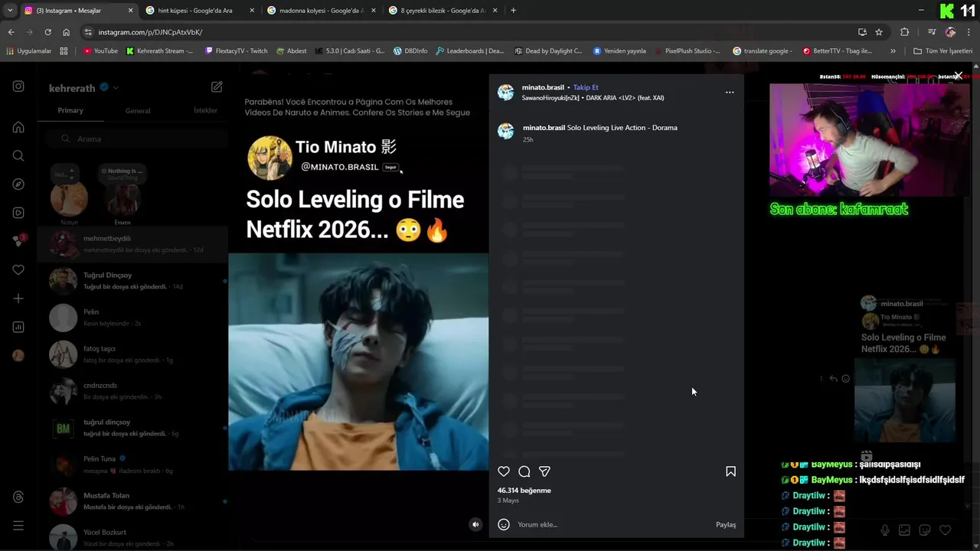The width and height of the screenshot is (980, 551).
Task: Click 46.314 beğenme likes count
Action: [x=524, y=491]
